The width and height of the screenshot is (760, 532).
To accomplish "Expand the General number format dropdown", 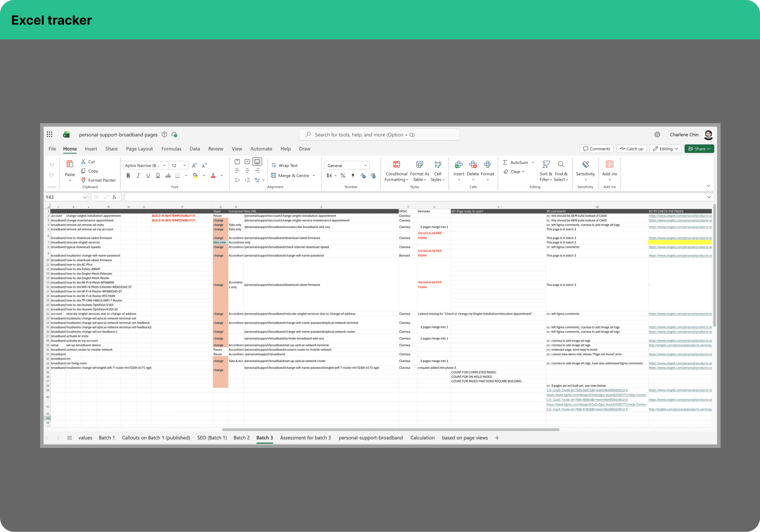I will [x=365, y=165].
